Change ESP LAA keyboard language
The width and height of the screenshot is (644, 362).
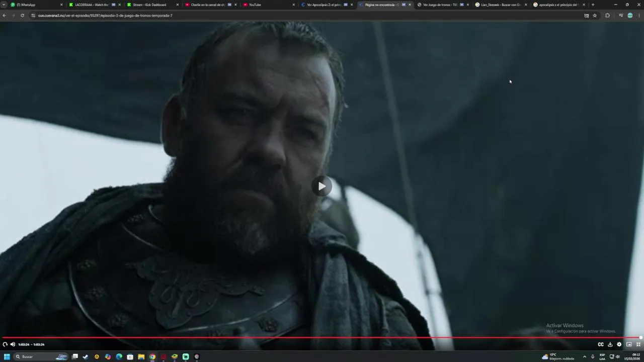coord(602,356)
